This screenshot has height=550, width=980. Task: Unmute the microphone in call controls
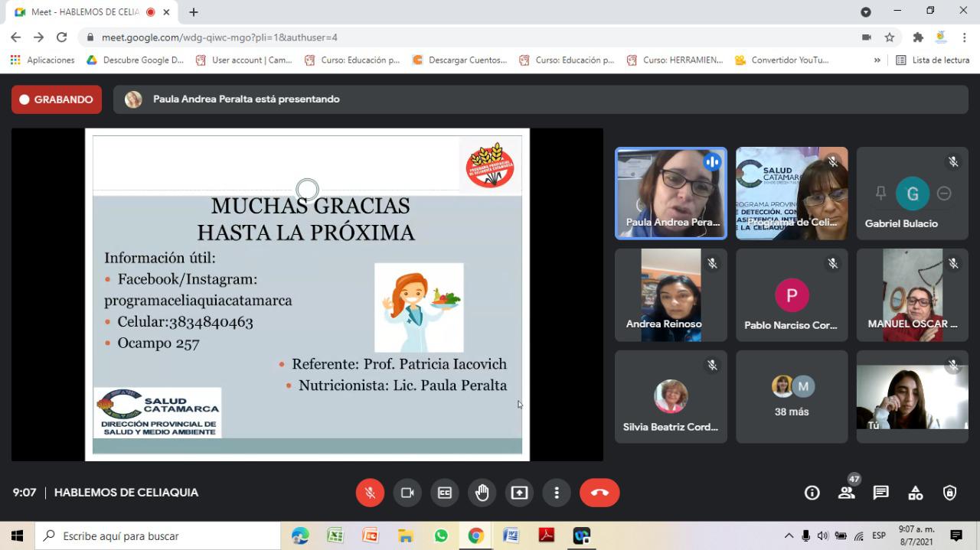370,493
